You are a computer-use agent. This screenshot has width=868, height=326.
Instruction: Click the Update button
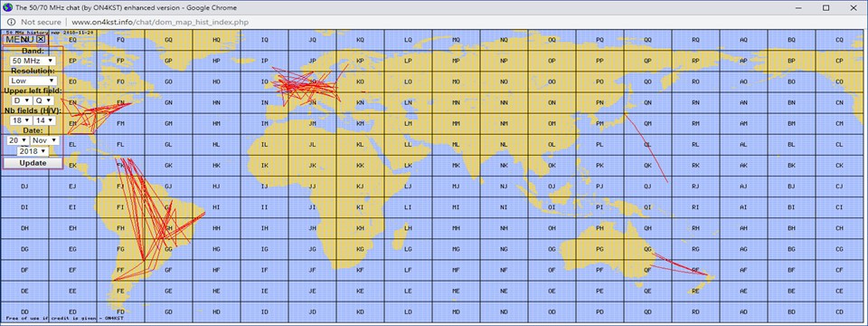pos(33,163)
